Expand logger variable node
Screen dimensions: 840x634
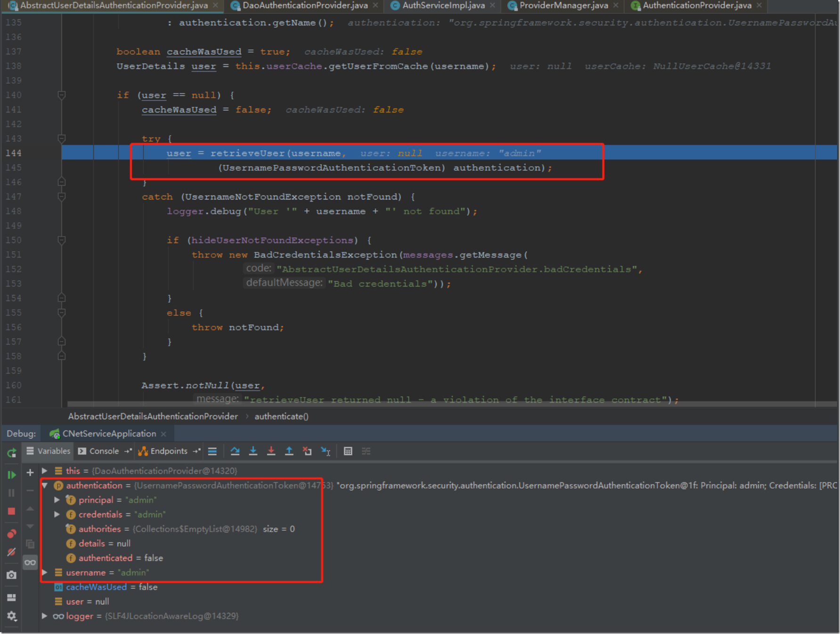(44, 616)
